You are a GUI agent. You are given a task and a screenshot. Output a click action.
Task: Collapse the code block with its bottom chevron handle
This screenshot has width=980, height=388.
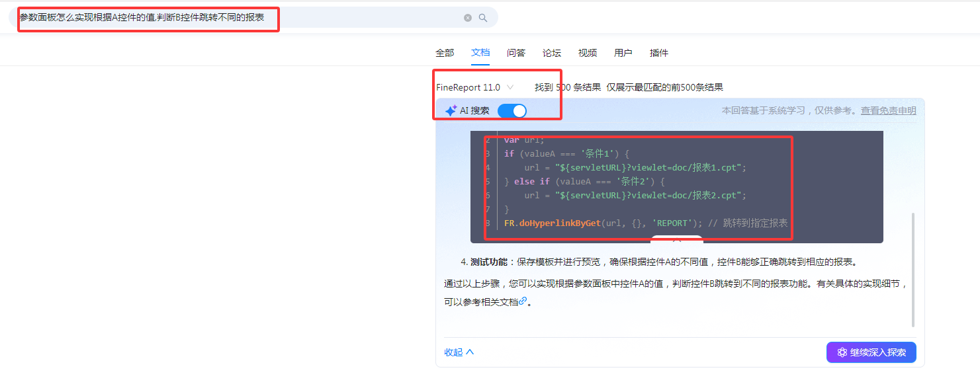coord(677,239)
